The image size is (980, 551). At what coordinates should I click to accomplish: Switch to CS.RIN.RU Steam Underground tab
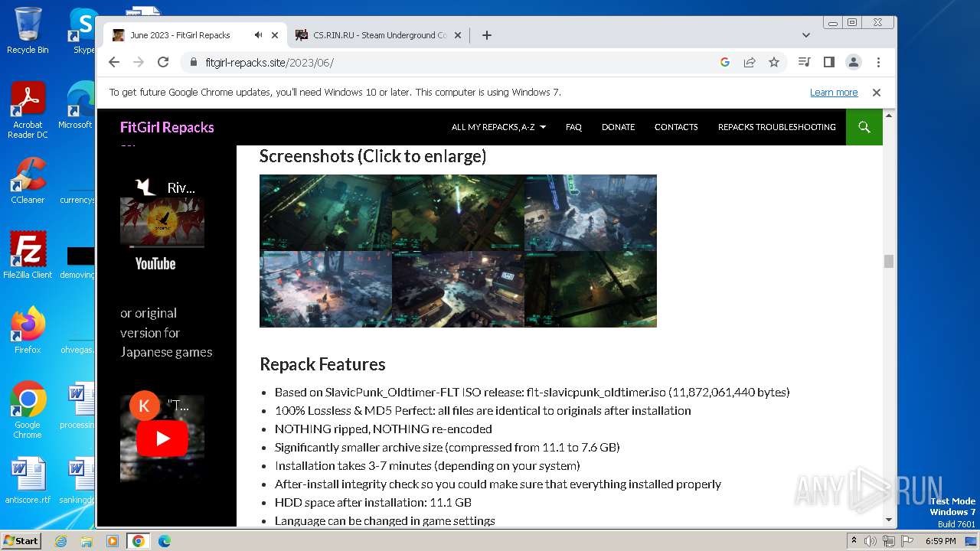click(x=379, y=35)
